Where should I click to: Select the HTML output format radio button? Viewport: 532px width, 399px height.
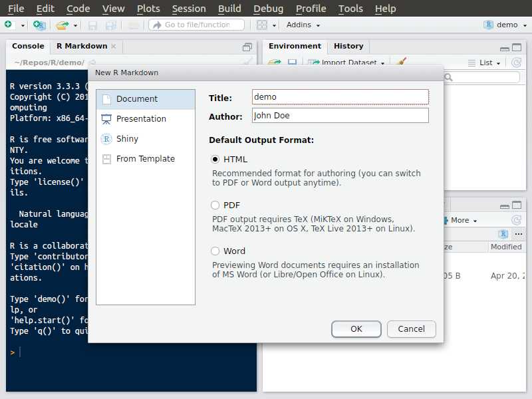215,160
